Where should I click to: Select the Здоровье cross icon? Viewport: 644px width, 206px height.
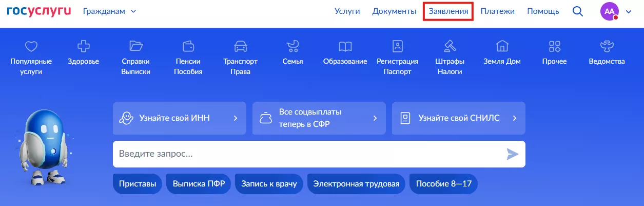click(83, 47)
